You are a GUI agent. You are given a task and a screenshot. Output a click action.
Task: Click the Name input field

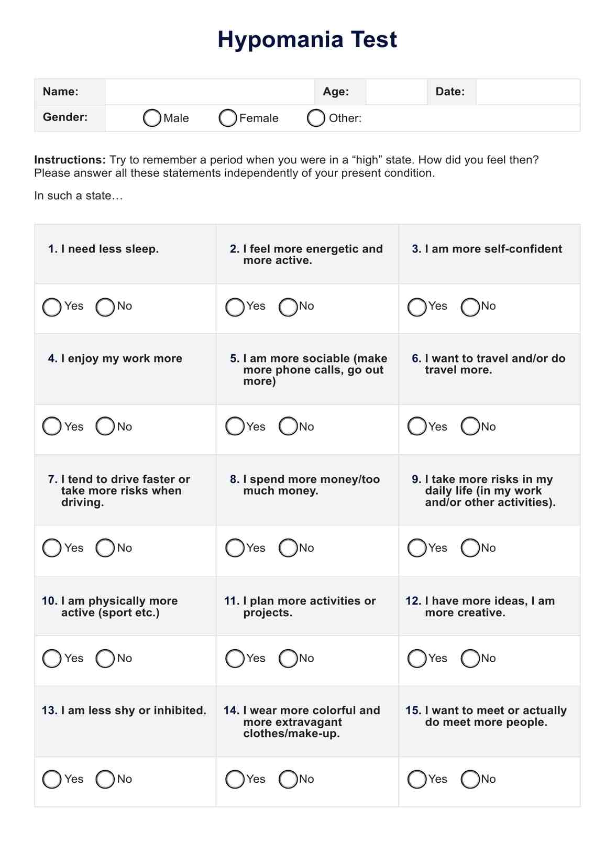pyautogui.click(x=210, y=92)
